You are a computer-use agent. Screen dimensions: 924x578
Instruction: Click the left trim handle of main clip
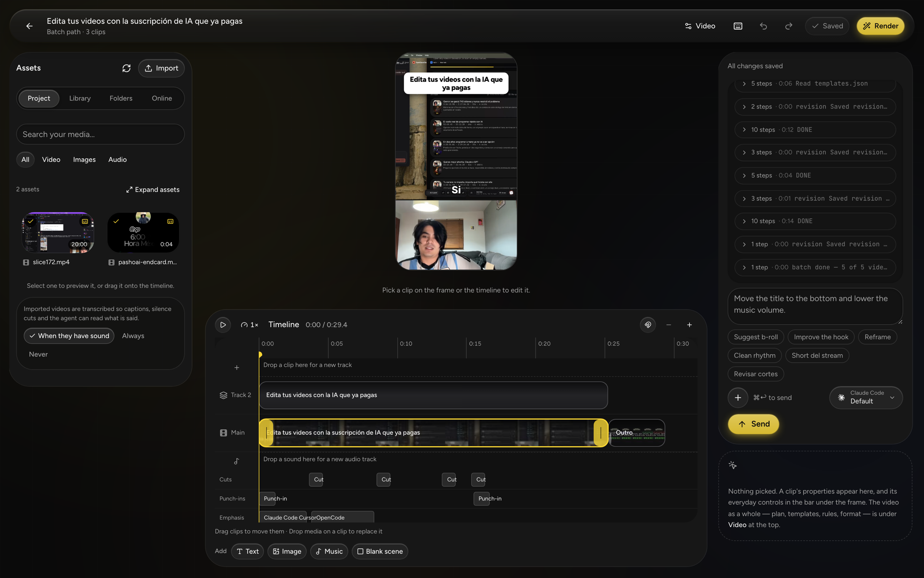[266, 432]
